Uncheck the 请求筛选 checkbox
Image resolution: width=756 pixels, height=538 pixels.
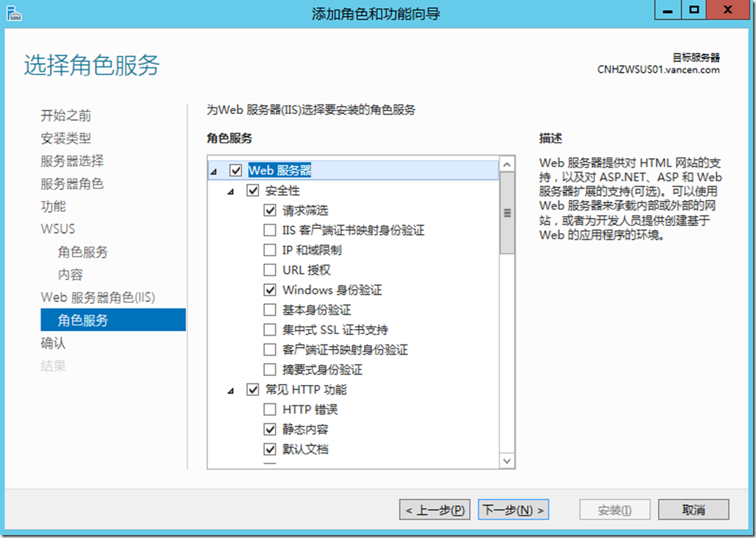(270, 210)
